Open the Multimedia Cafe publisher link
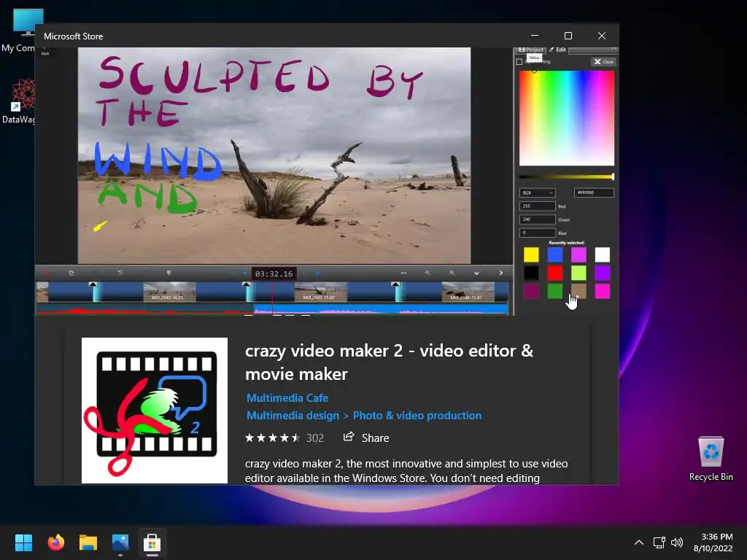This screenshot has height=560, width=747. pos(287,397)
